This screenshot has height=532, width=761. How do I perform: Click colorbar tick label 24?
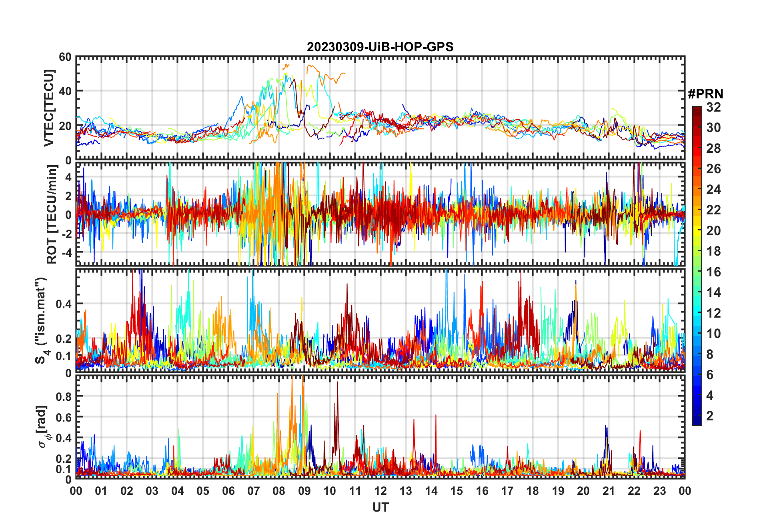click(713, 189)
